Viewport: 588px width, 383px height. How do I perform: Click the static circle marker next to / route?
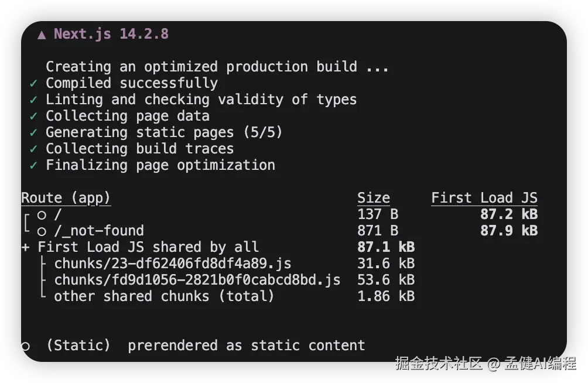coord(42,215)
